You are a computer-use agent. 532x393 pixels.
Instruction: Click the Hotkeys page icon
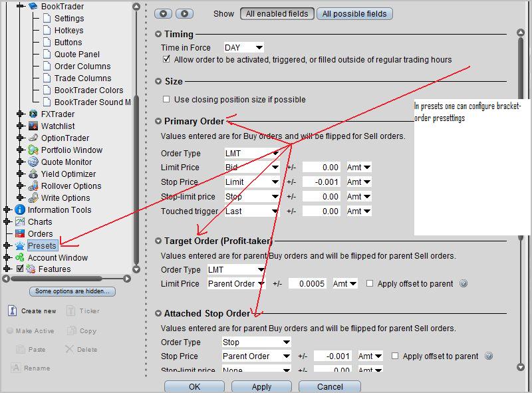tap(47, 30)
